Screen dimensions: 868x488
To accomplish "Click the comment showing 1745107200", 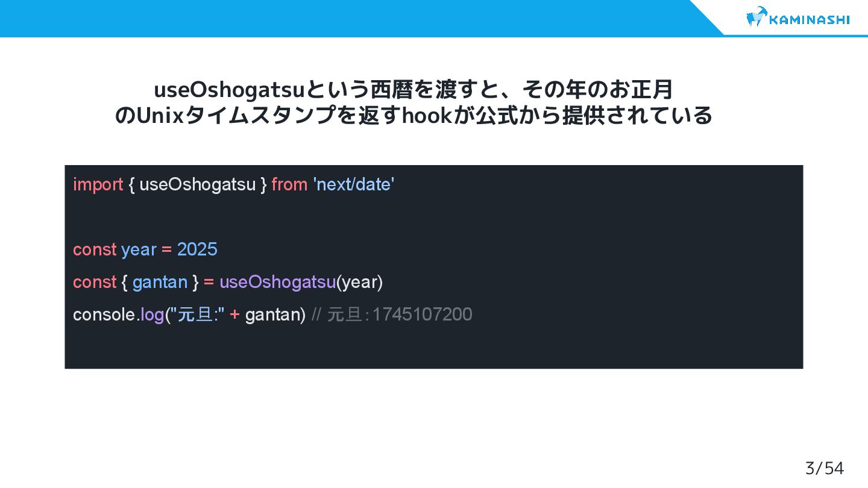I will (x=392, y=314).
